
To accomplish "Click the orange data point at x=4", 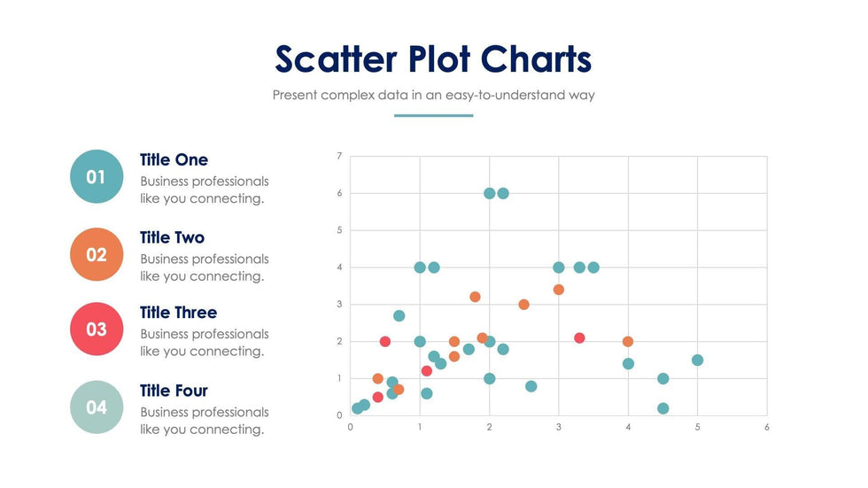I will pos(628,342).
